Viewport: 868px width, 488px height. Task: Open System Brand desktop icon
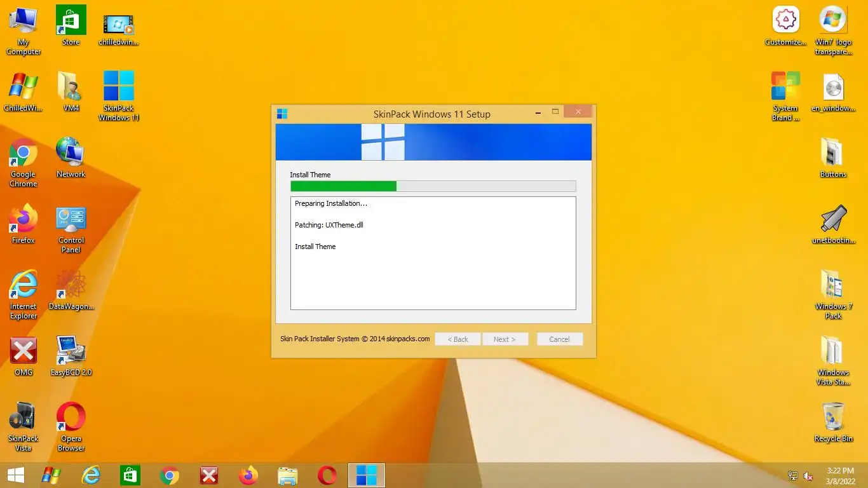tap(786, 96)
